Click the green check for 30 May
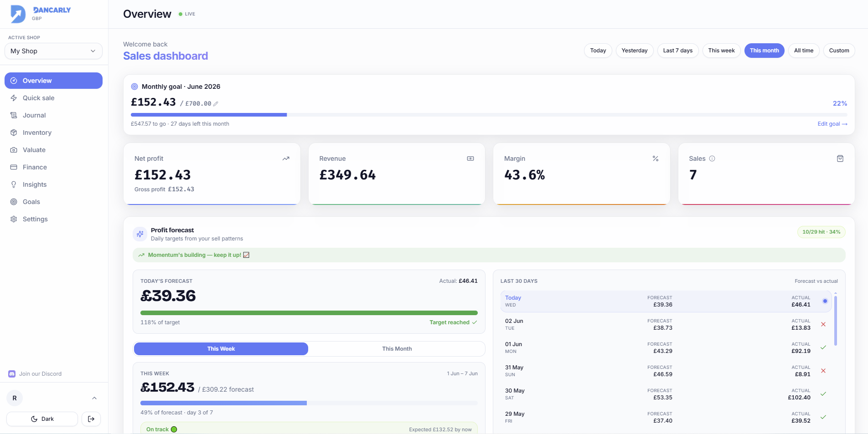 823,394
